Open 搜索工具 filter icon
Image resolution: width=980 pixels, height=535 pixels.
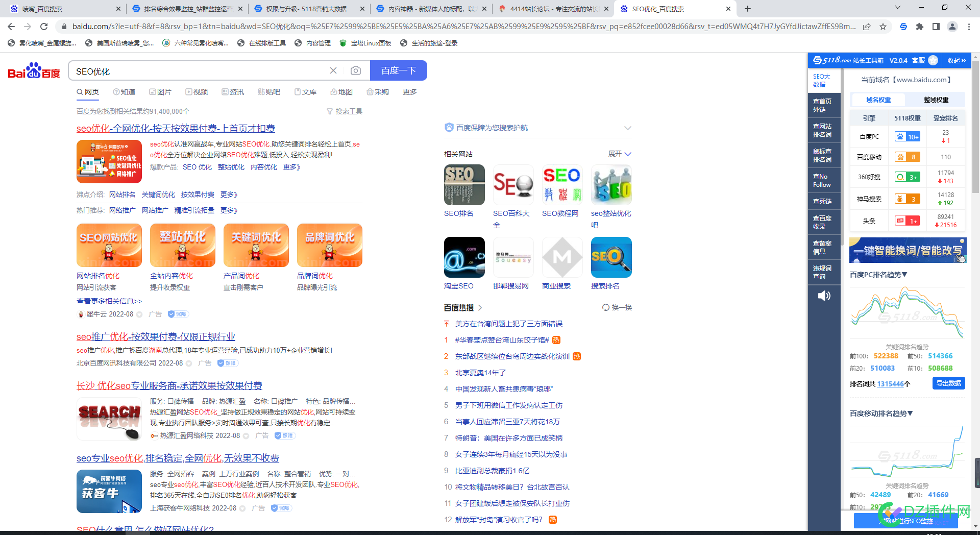tap(330, 111)
